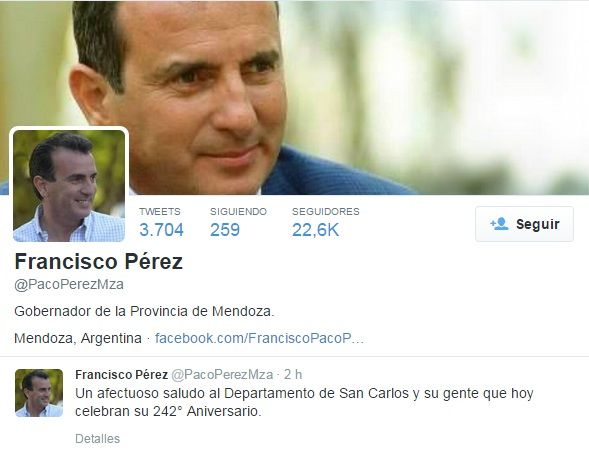Open the facebook.com/FranciscoPacoP link
This screenshot has height=459, width=589.
point(259,338)
